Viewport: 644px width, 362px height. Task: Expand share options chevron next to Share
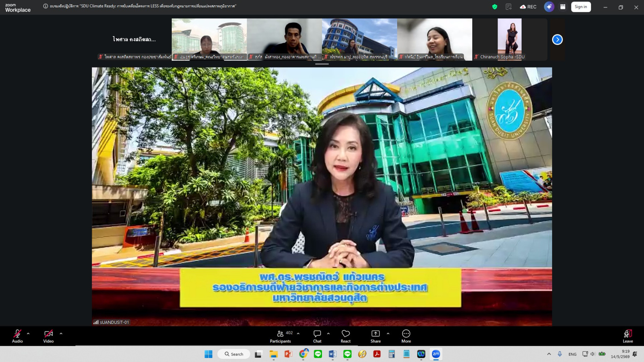(x=388, y=333)
